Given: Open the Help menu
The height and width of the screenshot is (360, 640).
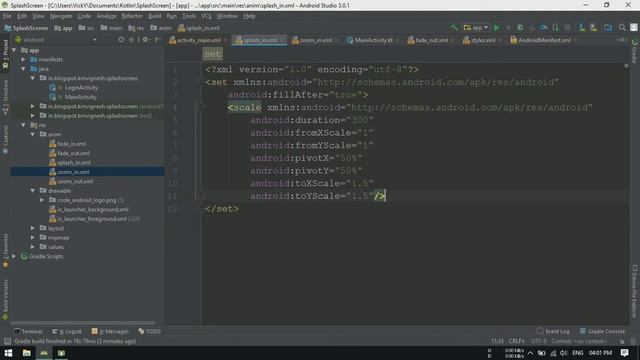Looking at the screenshot, I should pyautogui.click(x=249, y=16).
